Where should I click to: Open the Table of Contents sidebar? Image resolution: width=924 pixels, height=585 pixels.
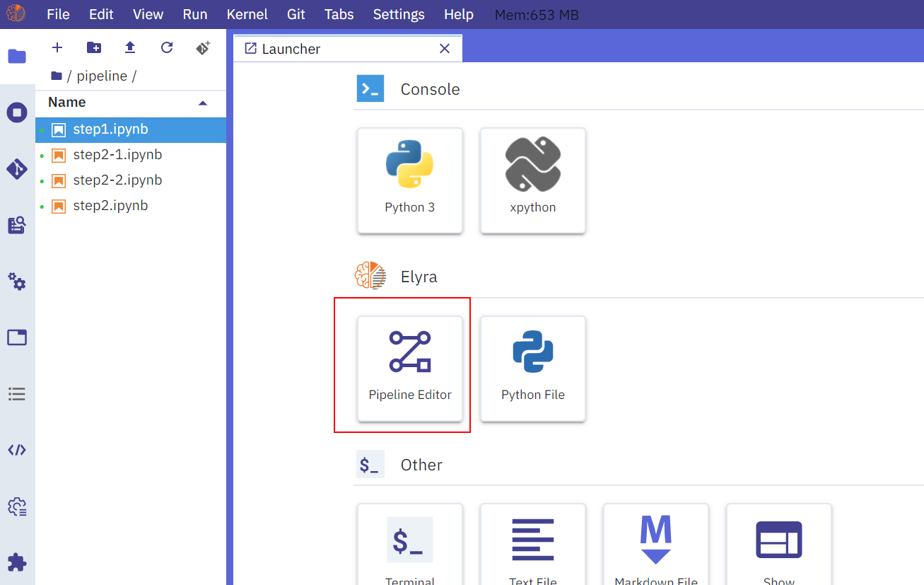click(17, 394)
